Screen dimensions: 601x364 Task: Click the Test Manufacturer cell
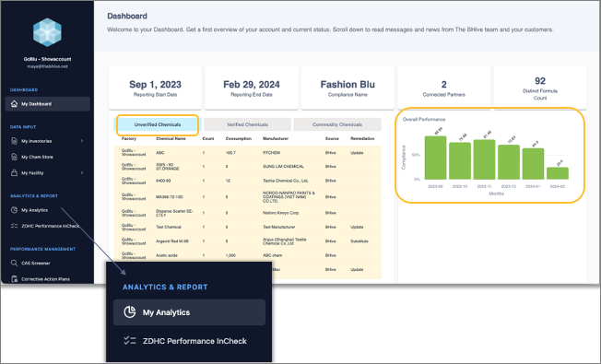(x=278, y=227)
